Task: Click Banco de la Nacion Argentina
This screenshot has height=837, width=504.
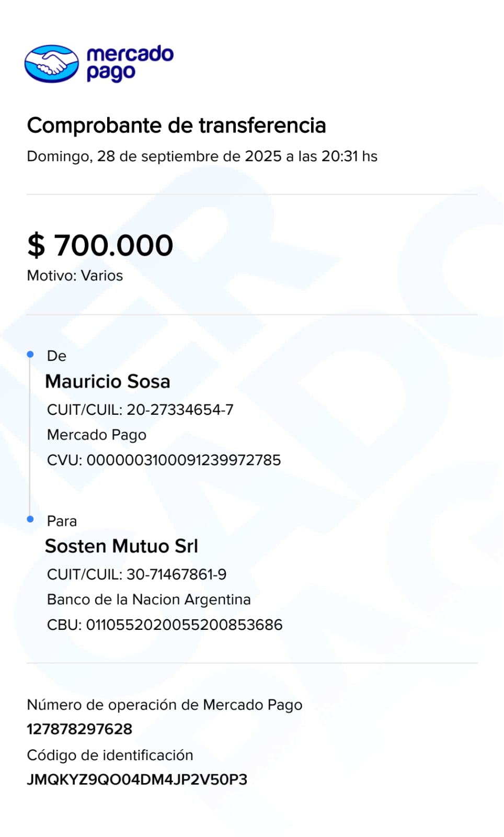Action: [149, 600]
